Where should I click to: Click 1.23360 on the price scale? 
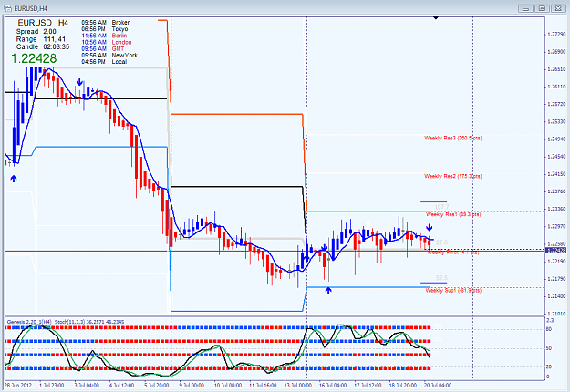pyautogui.click(x=556, y=209)
